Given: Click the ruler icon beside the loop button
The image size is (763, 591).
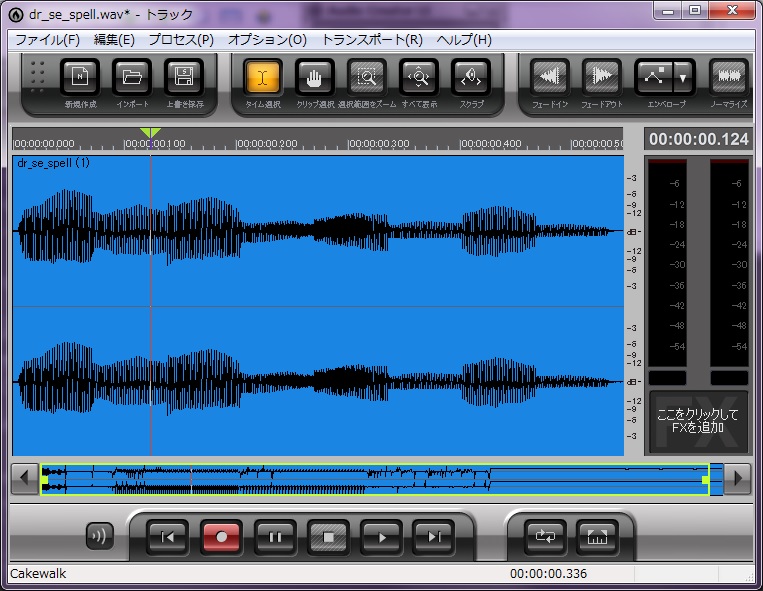Looking at the screenshot, I should coord(597,537).
